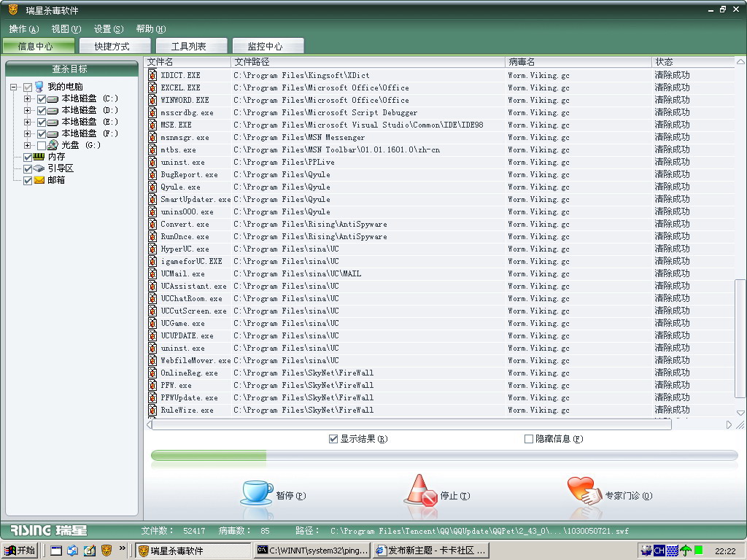Click the Stop traffic cone icon
747x560 pixels.
tap(421, 490)
